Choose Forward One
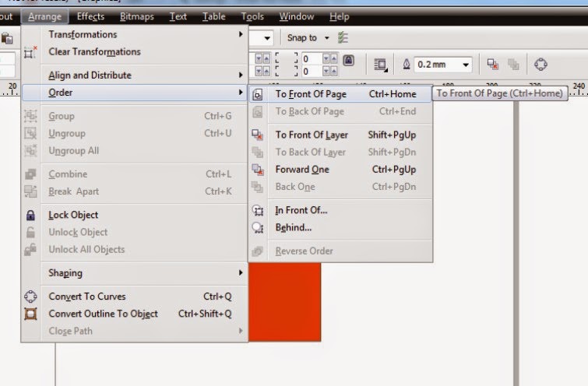 (340, 170)
